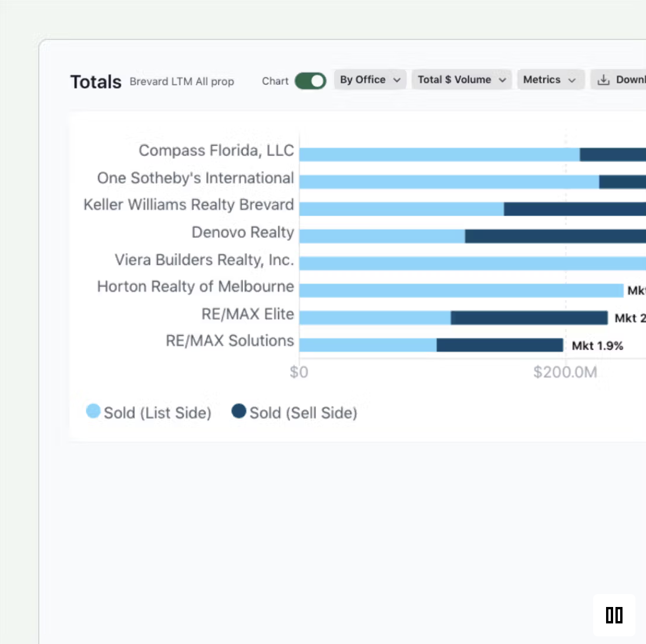Click the $0 axis label
Screen dimensions: 646x644
point(299,373)
